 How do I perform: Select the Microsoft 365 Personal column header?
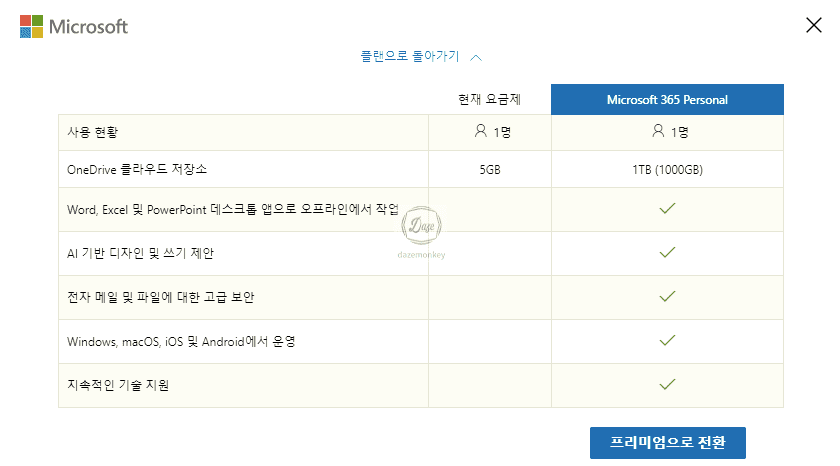coord(667,100)
